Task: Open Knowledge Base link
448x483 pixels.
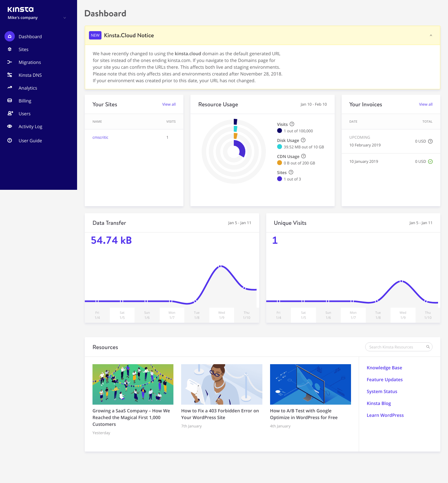Action: (x=384, y=368)
